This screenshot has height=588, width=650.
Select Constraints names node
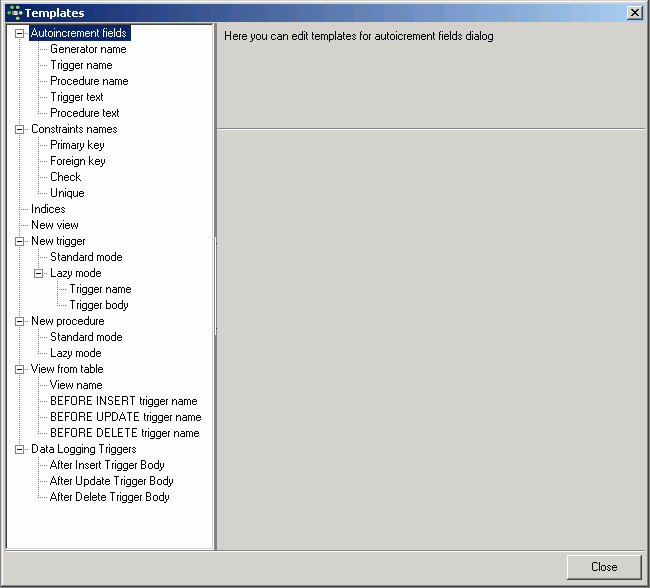(74, 129)
